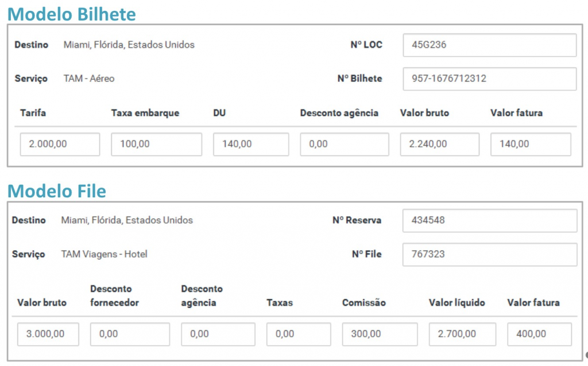
Task: Click the 'Nº Reserva' label
Action: point(357,220)
